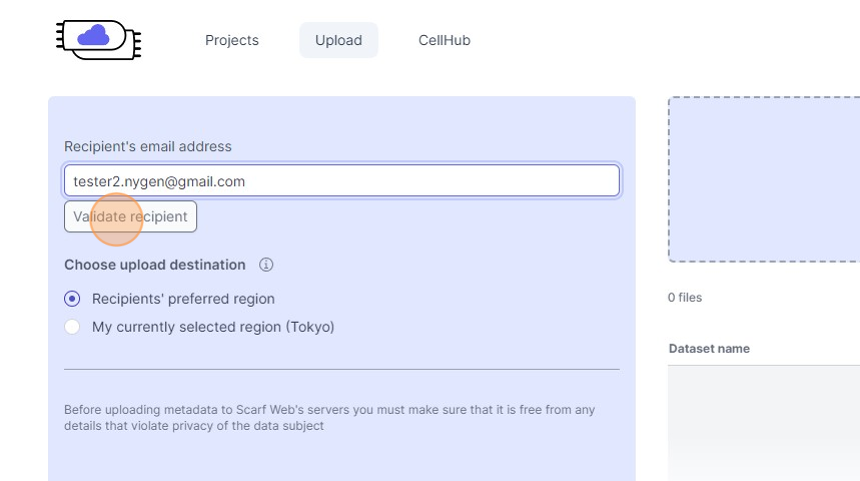Click the empty dataset table area

tap(764, 420)
